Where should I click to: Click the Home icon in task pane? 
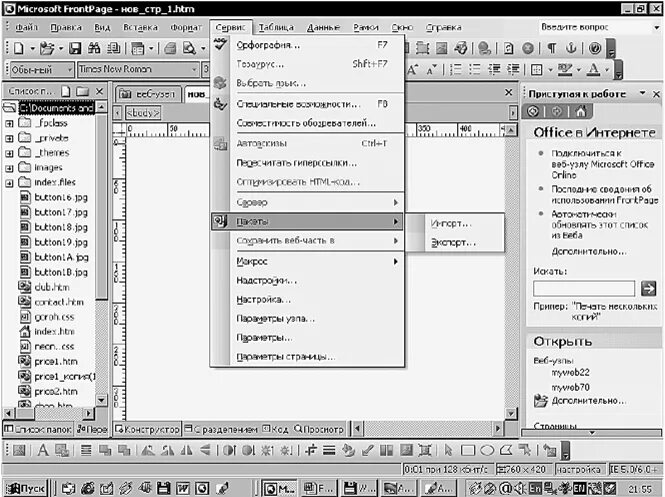point(581,112)
